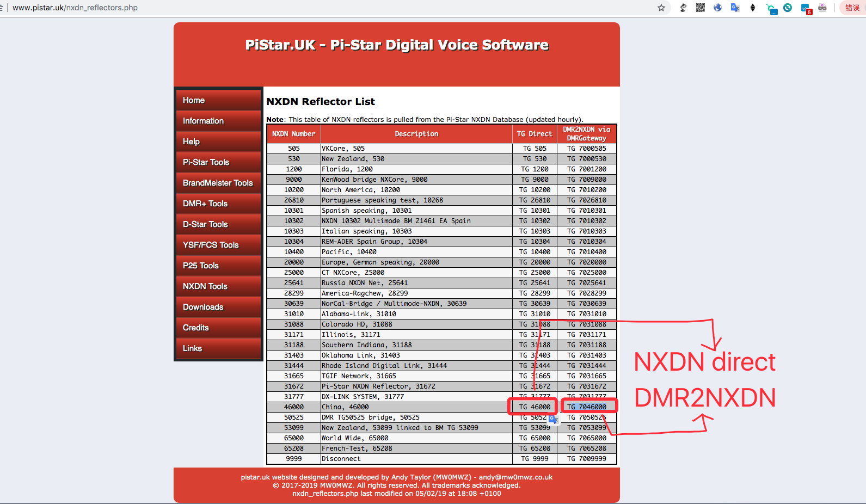
Task: Click the blue globe extension icon
Action: [718, 8]
